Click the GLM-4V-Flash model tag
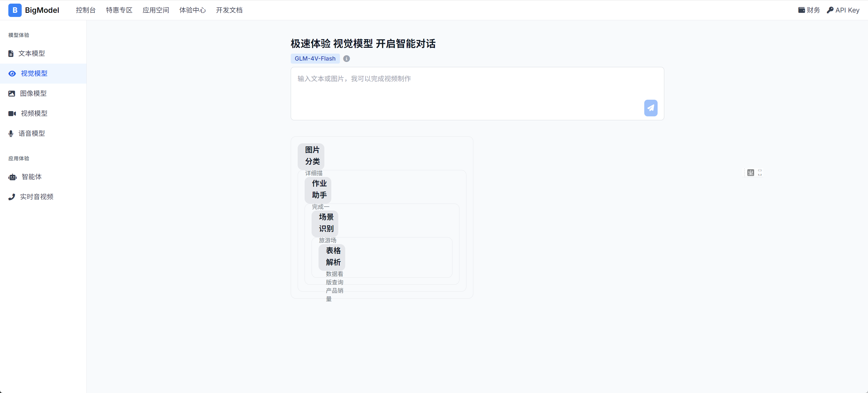 pos(315,59)
